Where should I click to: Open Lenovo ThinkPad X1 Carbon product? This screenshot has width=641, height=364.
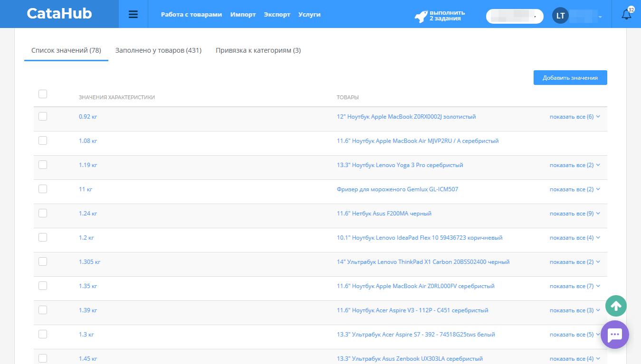coord(423,262)
